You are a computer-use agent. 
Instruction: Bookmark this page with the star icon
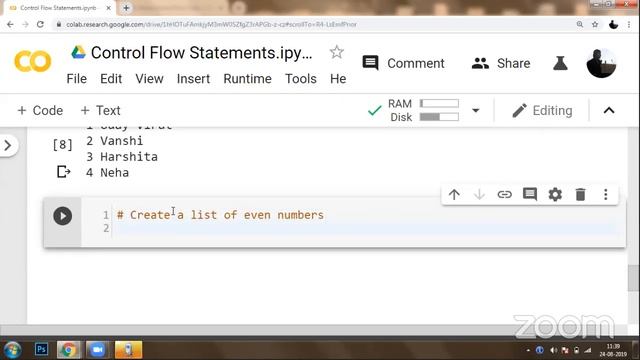(x=595, y=24)
